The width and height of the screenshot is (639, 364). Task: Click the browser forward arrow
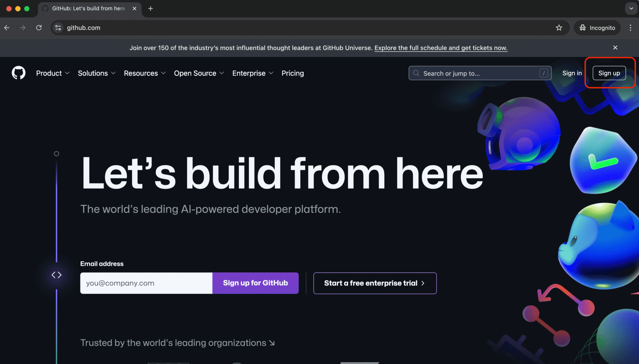23,28
